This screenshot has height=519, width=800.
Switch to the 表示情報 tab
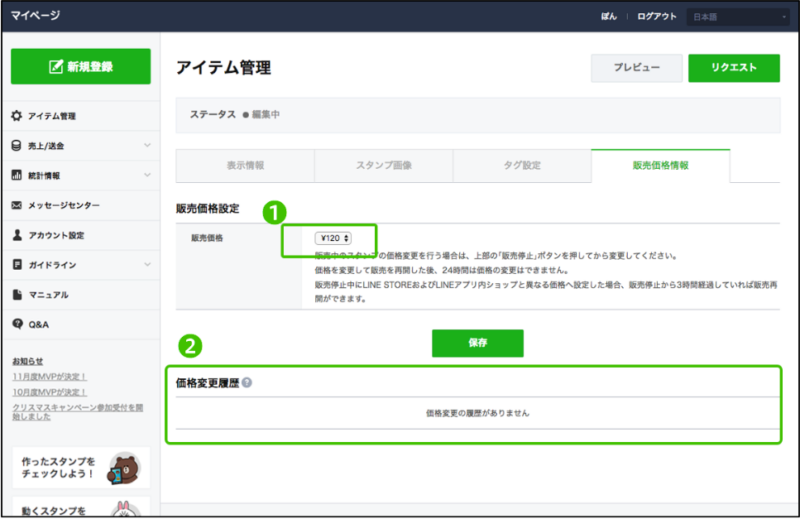coord(245,165)
